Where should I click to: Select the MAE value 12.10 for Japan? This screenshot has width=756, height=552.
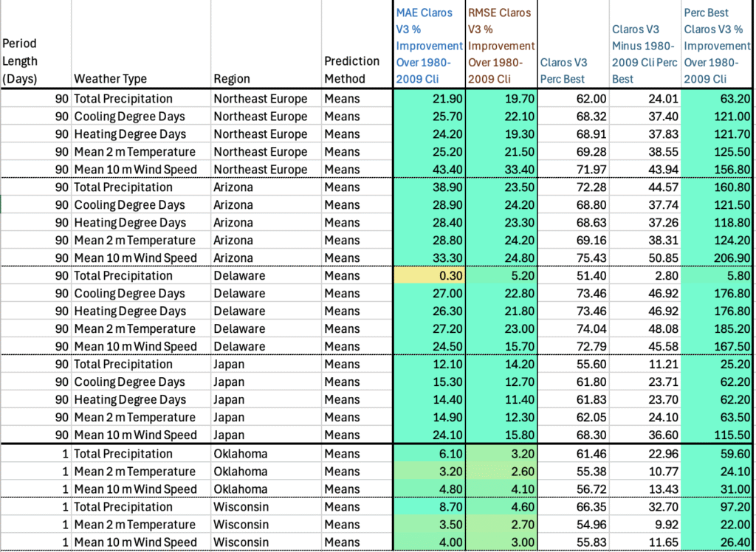(430, 364)
